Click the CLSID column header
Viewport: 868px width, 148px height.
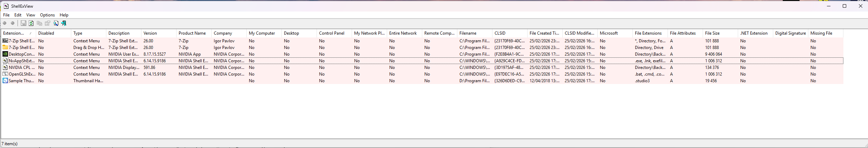[x=510, y=33]
